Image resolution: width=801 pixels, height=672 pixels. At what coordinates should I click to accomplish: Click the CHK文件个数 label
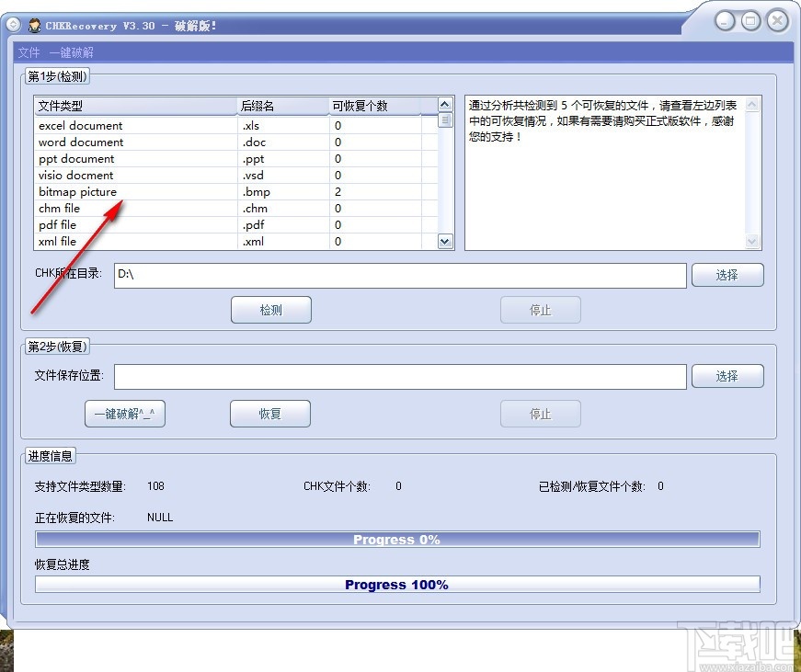(x=337, y=486)
